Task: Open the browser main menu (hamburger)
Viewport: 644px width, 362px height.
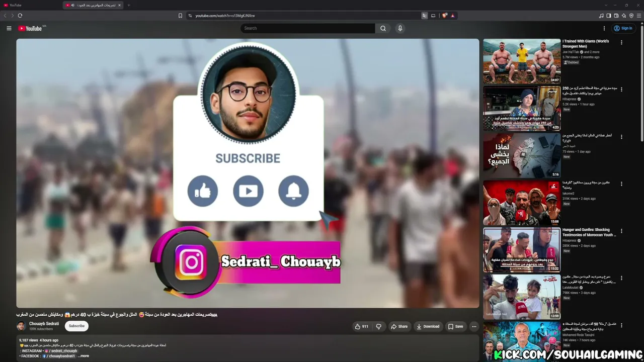Action: point(639,16)
